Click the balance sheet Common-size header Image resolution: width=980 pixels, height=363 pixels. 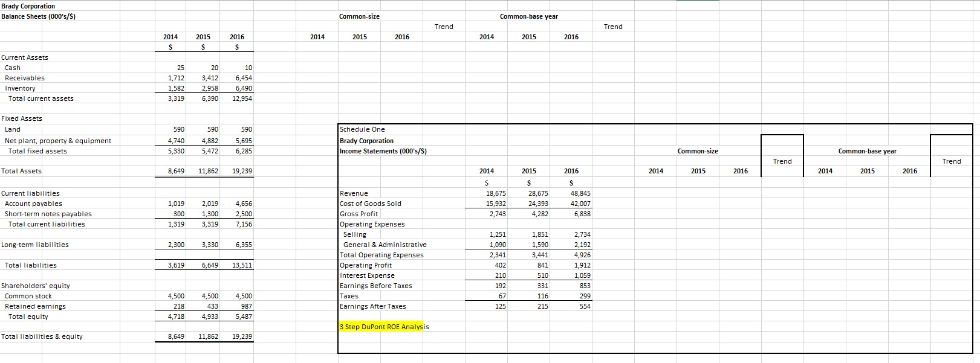360,16
